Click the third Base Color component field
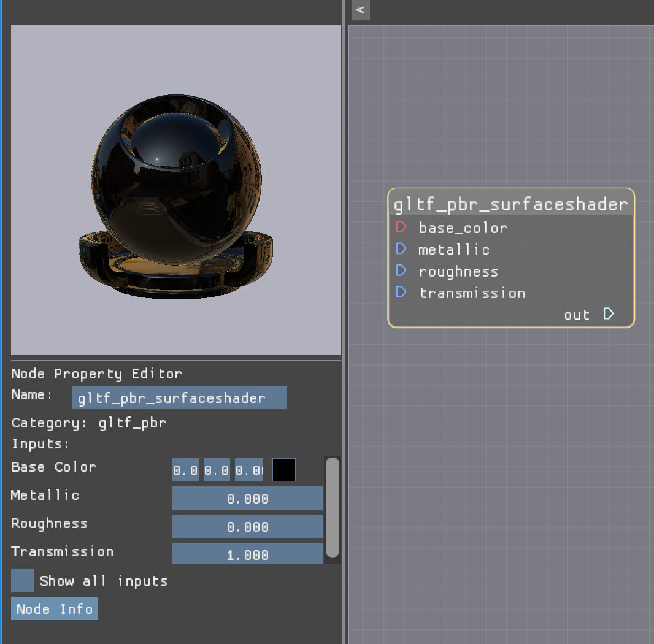 coord(248,470)
